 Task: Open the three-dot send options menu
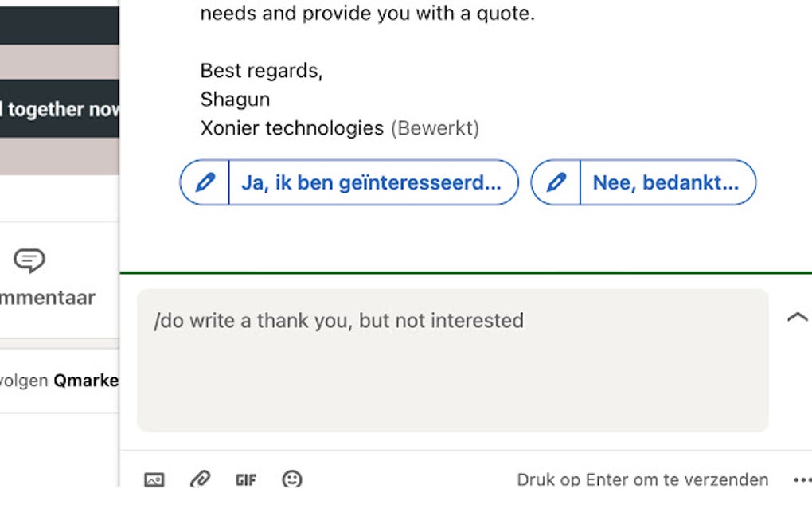[802, 479]
